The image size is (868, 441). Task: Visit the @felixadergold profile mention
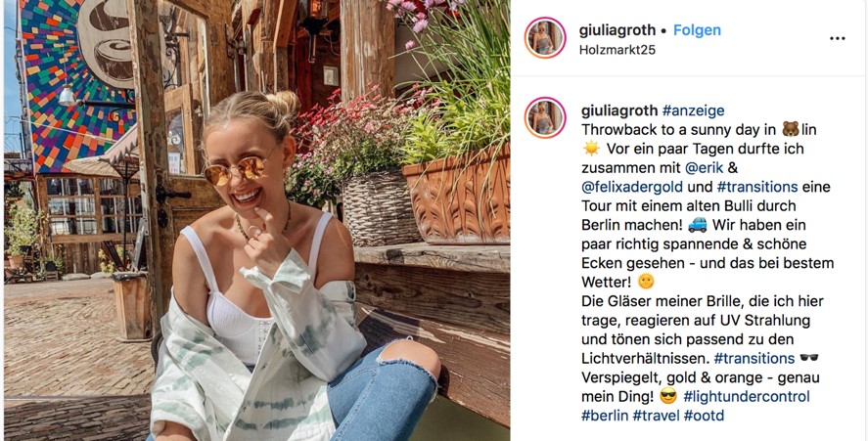coord(632,187)
